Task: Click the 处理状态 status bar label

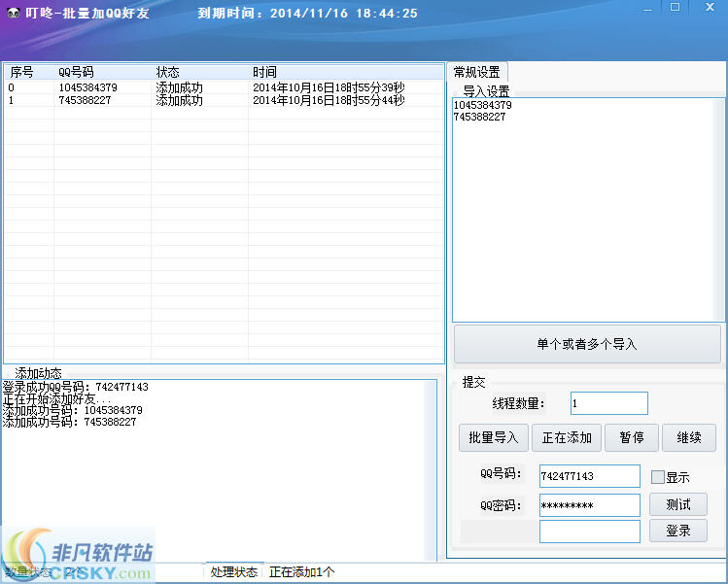Action: pos(233,572)
